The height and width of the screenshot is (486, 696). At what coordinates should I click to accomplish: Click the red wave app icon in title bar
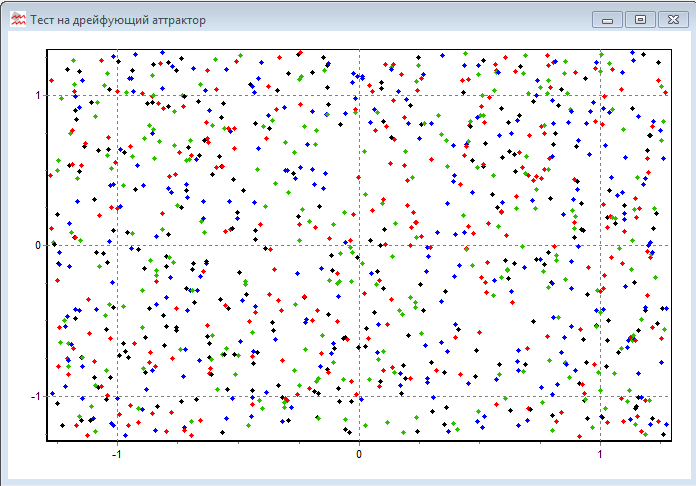pyautogui.click(x=17, y=19)
